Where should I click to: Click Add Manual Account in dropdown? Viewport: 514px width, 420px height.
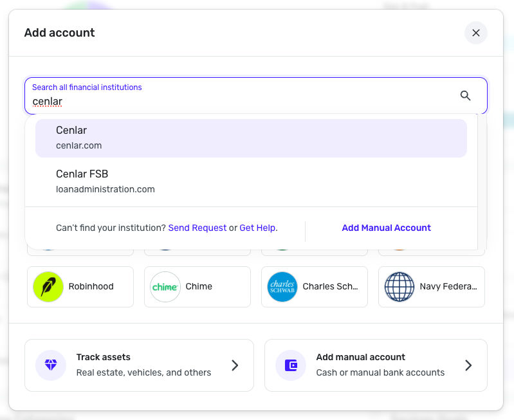pyautogui.click(x=386, y=228)
